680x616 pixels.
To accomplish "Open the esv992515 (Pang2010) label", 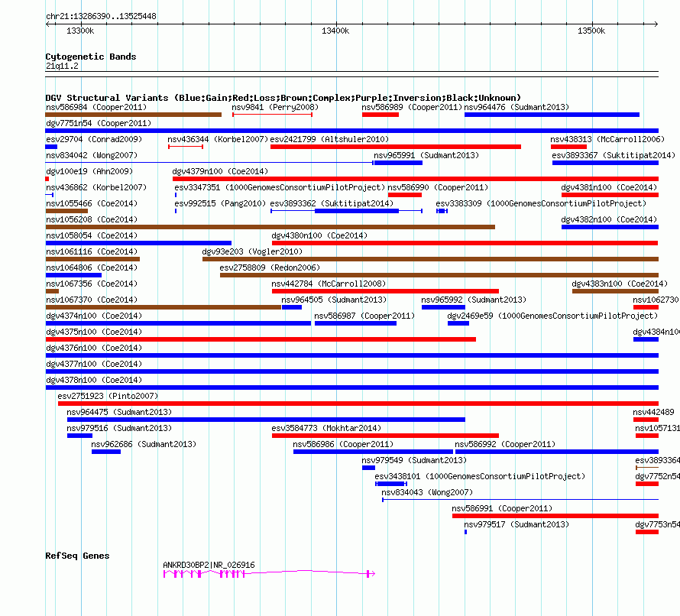I will pyautogui.click(x=220, y=203).
